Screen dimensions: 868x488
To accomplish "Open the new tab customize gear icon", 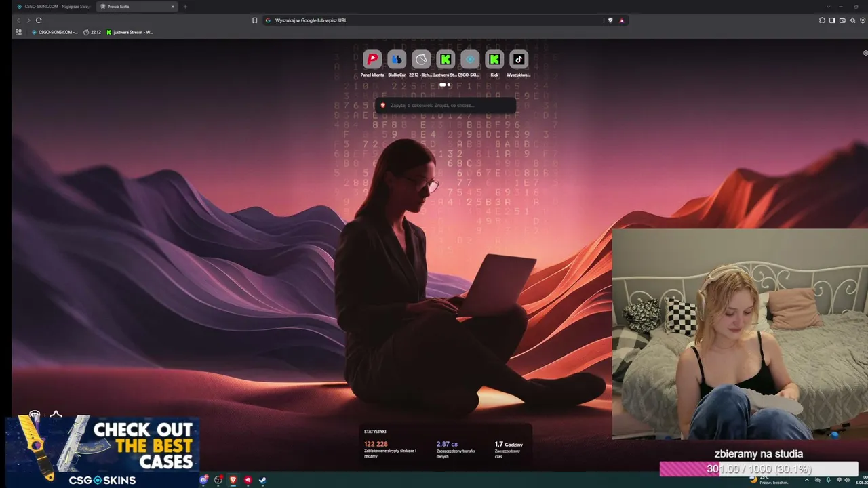I will [865, 53].
